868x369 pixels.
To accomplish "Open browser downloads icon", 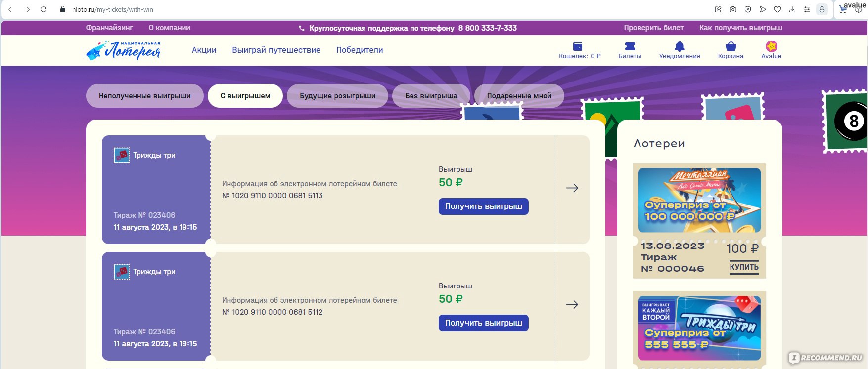I will (x=792, y=9).
